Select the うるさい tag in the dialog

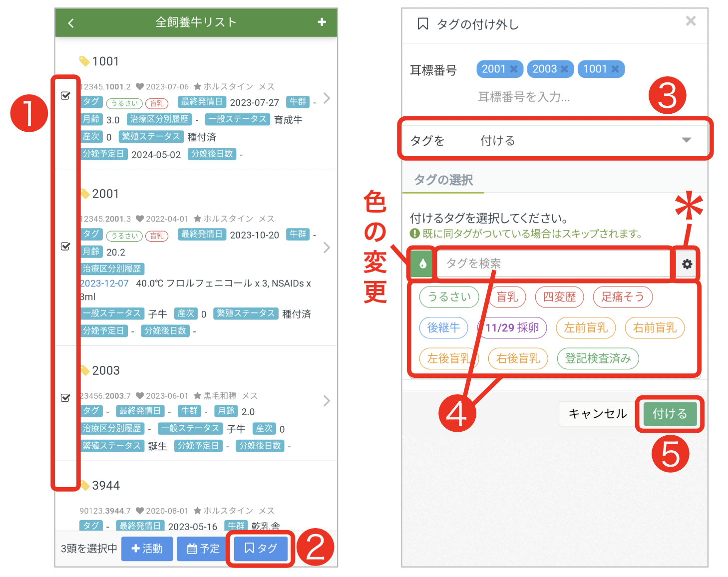449,297
